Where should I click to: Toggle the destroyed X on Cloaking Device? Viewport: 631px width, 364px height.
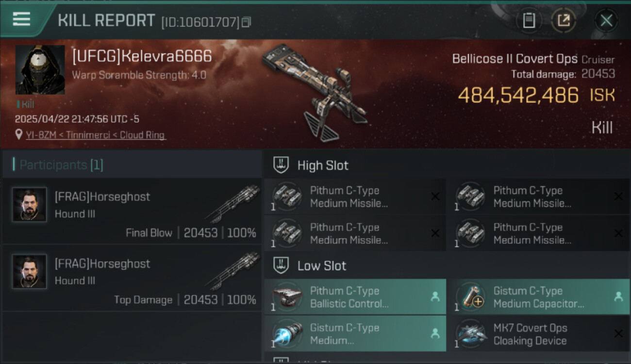(618, 333)
